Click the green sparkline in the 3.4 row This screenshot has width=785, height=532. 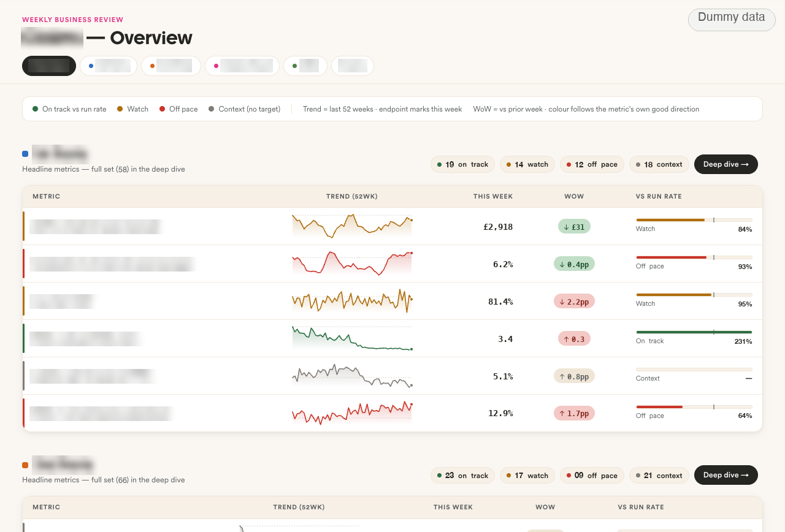[352, 338]
